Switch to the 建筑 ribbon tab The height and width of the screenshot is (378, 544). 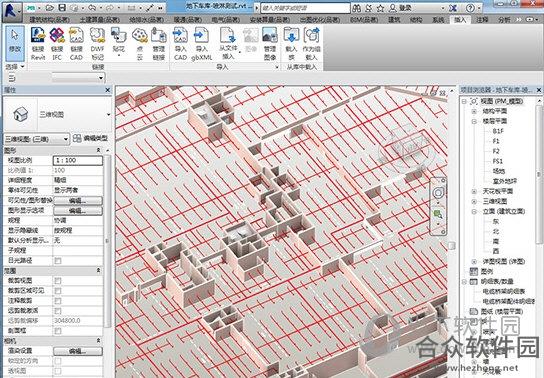(x=394, y=20)
